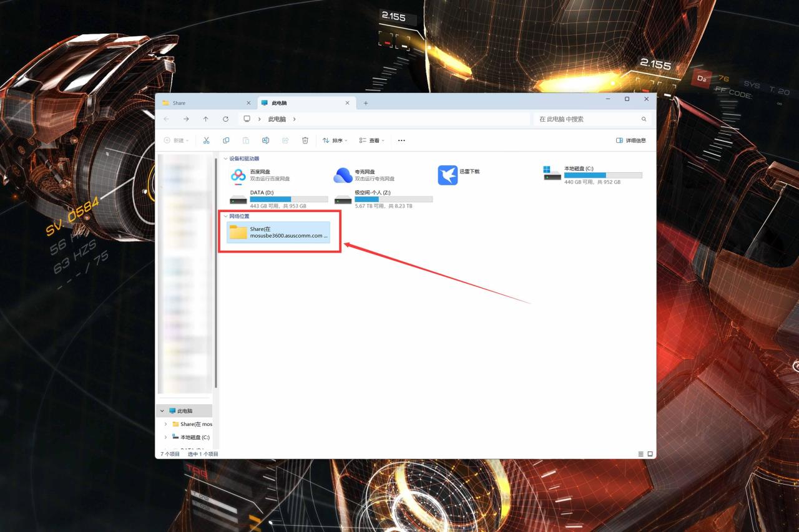
Task: Click the Share network folder name text
Action: point(289,233)
